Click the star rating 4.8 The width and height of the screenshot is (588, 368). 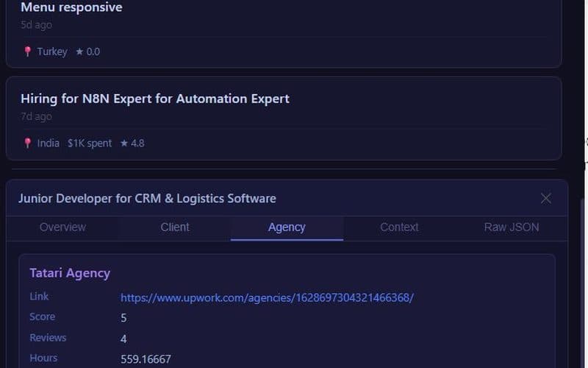[132, 143]
